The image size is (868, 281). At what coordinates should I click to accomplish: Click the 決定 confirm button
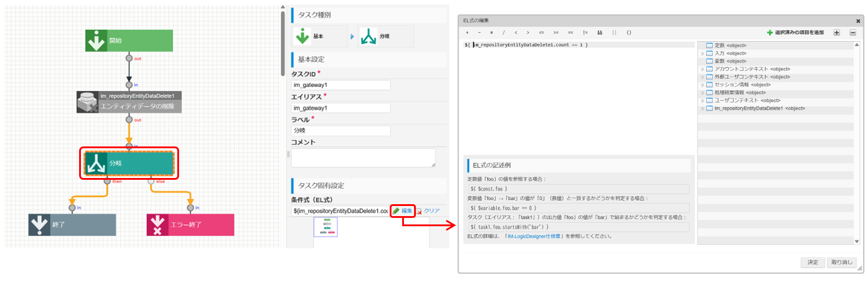click(812, 263)
